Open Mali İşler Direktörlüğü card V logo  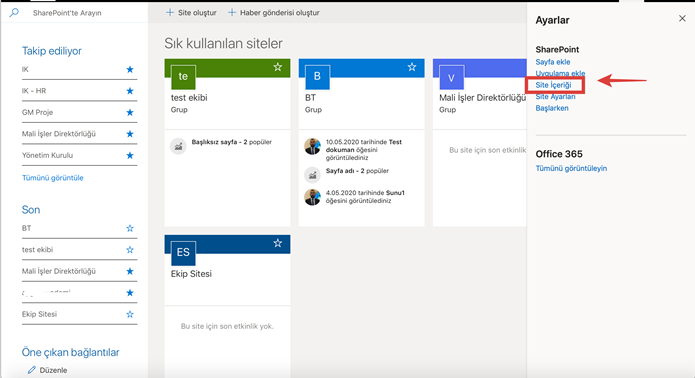coord(452,78)
